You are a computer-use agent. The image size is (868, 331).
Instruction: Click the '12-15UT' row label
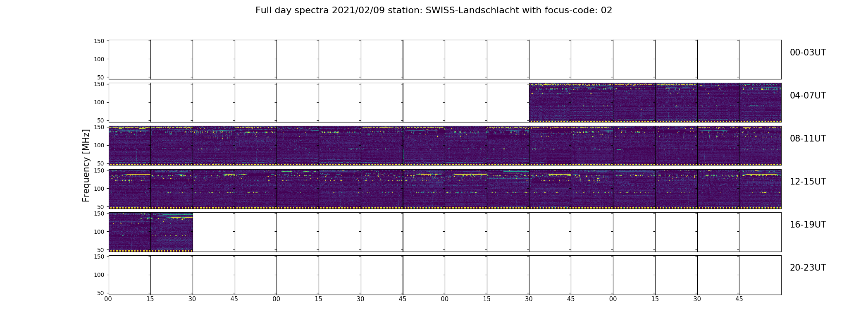click(x=808, y=182)
